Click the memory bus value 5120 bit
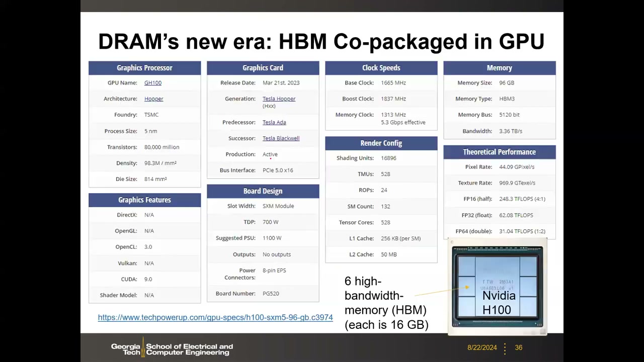644x362 pixels. (509, 115)
